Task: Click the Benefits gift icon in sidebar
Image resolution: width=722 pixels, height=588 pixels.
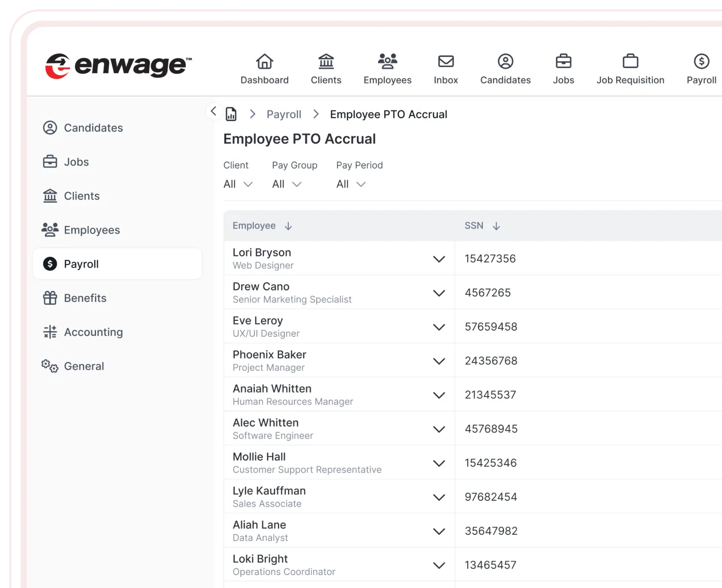Action: (x=50, y=298)
